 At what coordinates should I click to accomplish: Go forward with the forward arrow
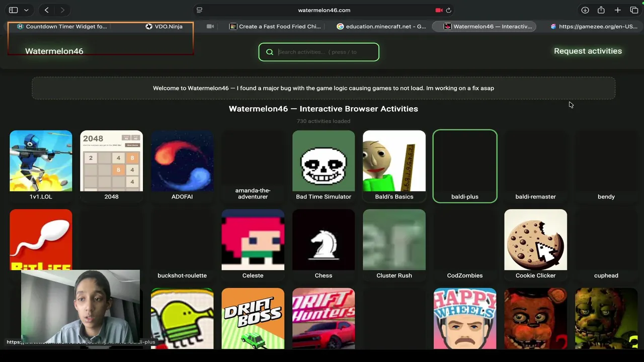(x=62, y=10)
